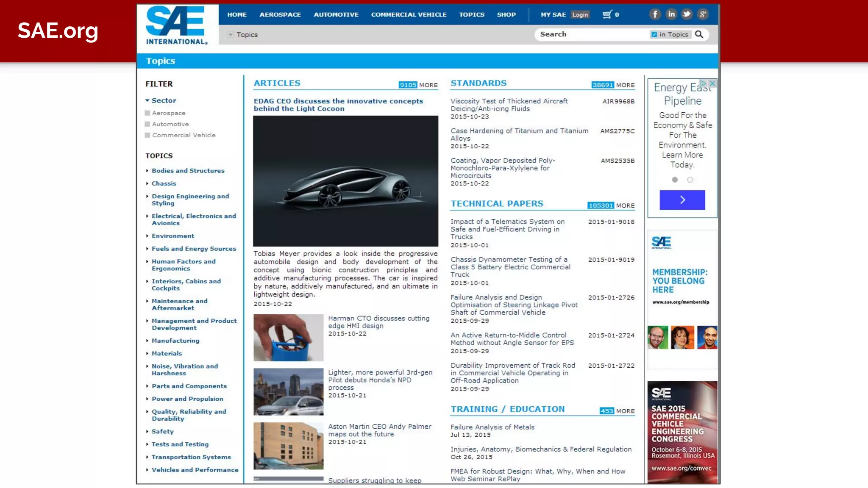868x488 pixels.
Task: Open Vehicles and Performance topic link
Action: click(x=195, y=470)
